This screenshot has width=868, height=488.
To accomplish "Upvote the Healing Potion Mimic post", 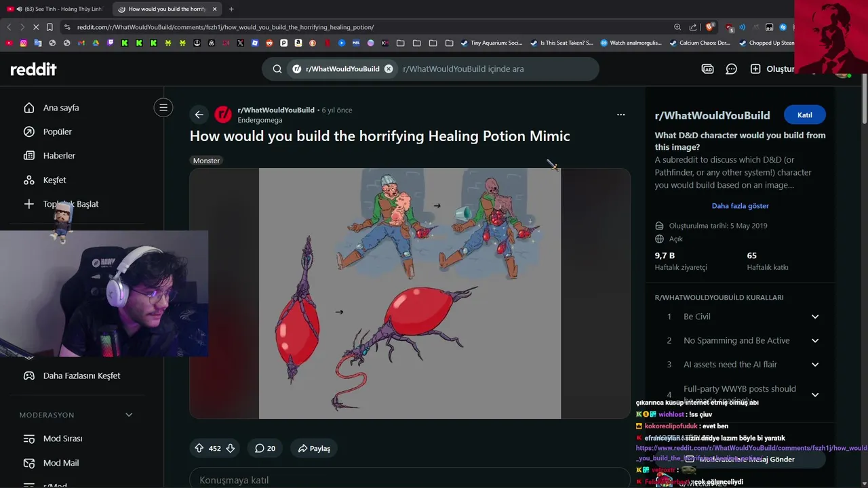I will pyautogui.click(x=199, y=448).
